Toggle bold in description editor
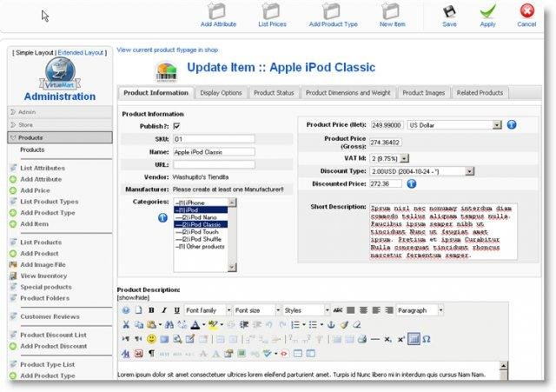This screenshot has width=556, height=392. (x=151, y=310)
